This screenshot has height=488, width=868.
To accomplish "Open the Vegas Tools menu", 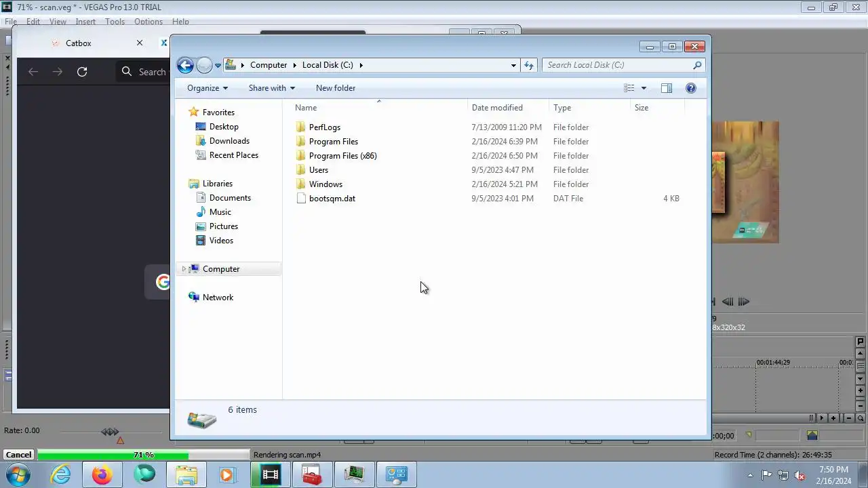I will pyautogui.click(x=115, y=22).
